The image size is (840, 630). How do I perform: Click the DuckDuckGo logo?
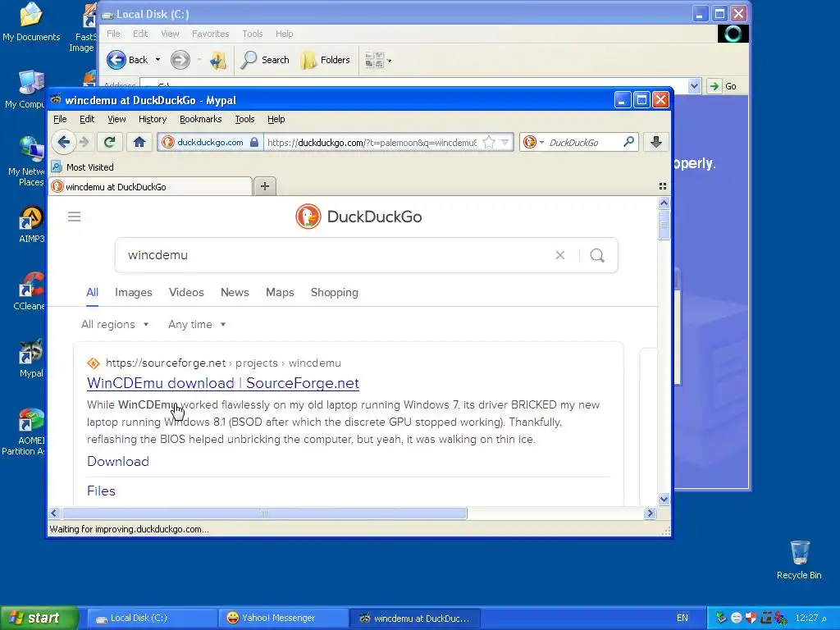pos(358,217)
